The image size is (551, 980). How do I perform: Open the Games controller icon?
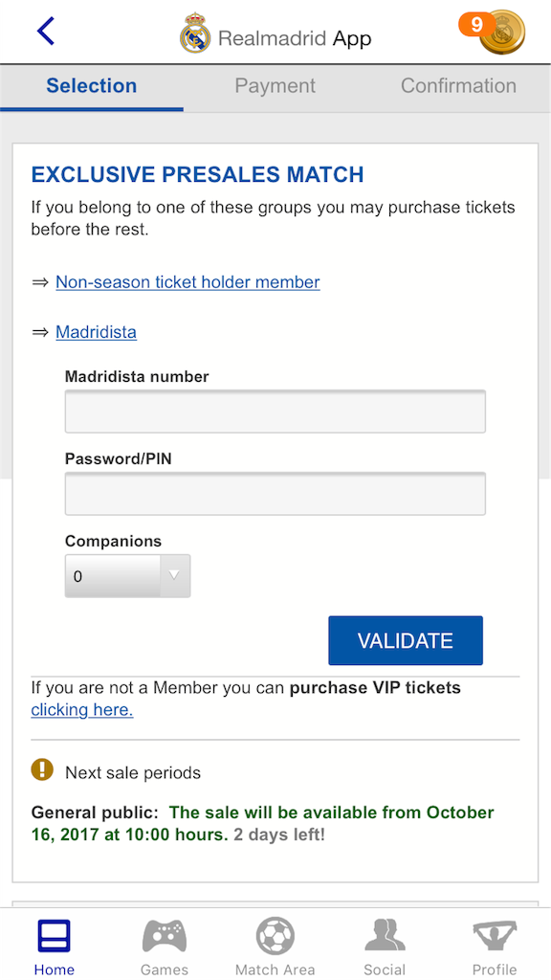pos(165,936)
